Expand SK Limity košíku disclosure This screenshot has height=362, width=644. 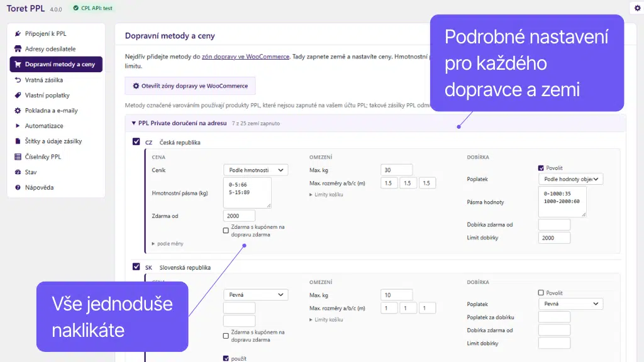click(326, 320)
